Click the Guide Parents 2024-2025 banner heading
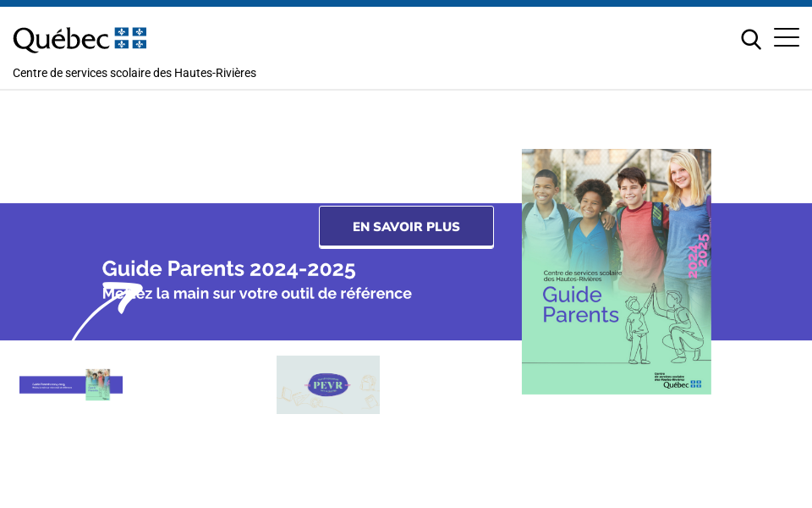The height and width of the screenshot is (508, 812). click(x=228, y=268)
